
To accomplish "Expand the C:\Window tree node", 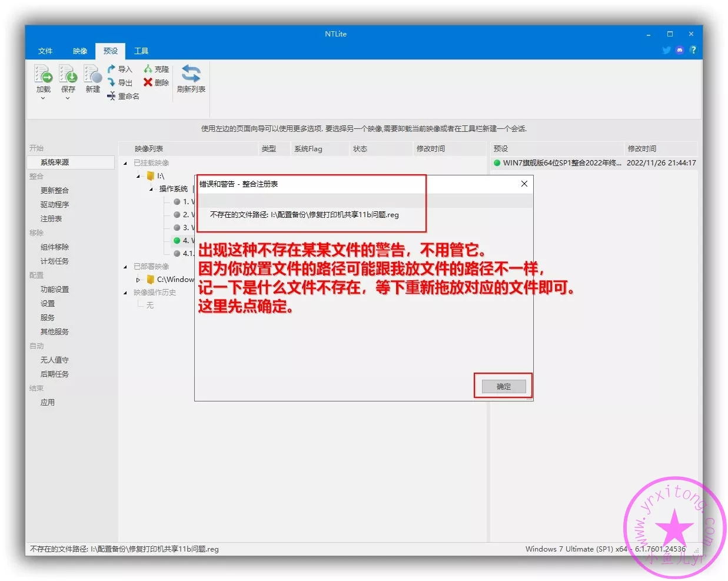I will [x=138, y=280].
